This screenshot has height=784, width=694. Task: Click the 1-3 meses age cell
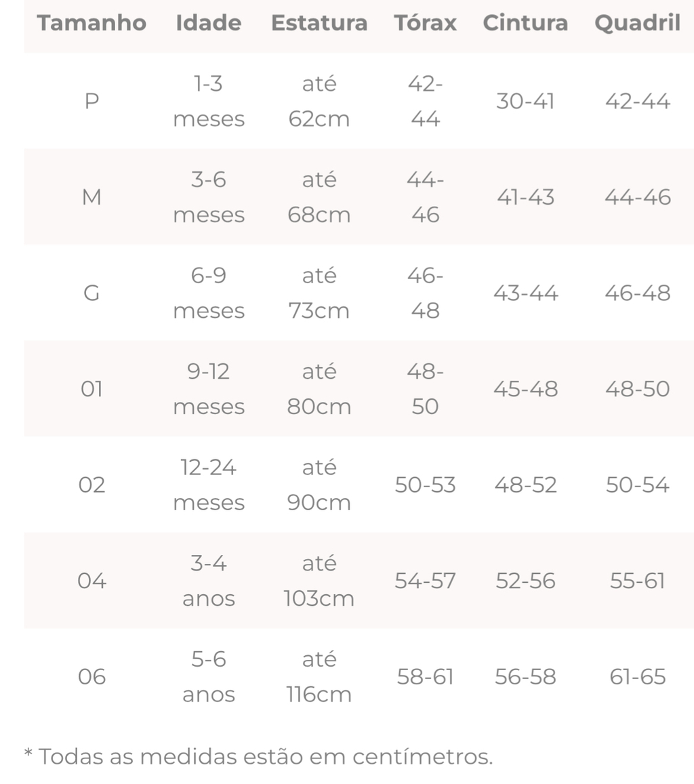tap(209, 101)
